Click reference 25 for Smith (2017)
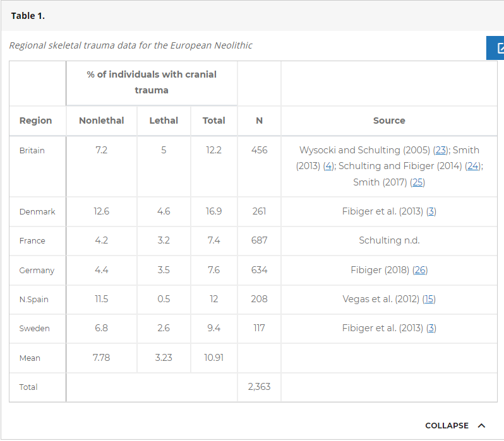Screen dimensions: 504x441 click(x=417, y=182)
